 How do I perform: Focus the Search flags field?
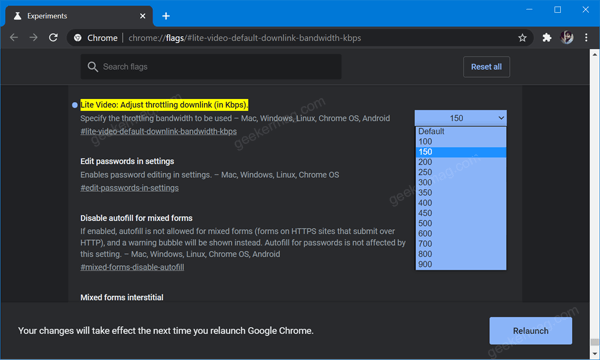click(211, 67)
